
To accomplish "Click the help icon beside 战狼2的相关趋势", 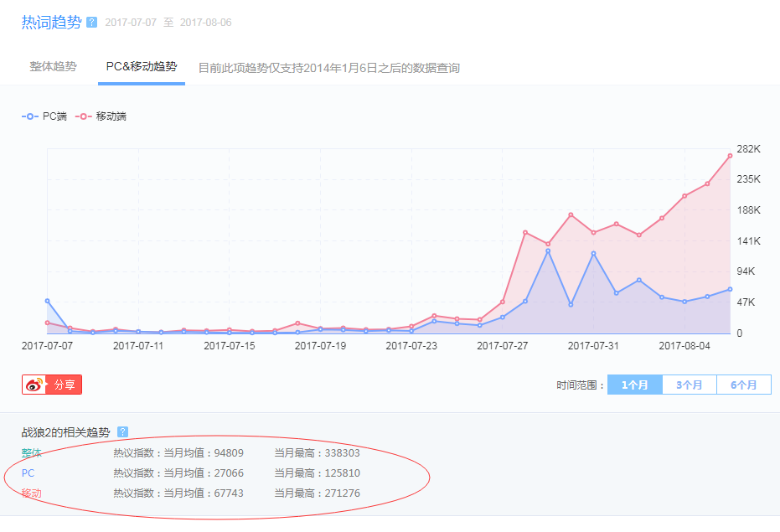I will [122, 432].
